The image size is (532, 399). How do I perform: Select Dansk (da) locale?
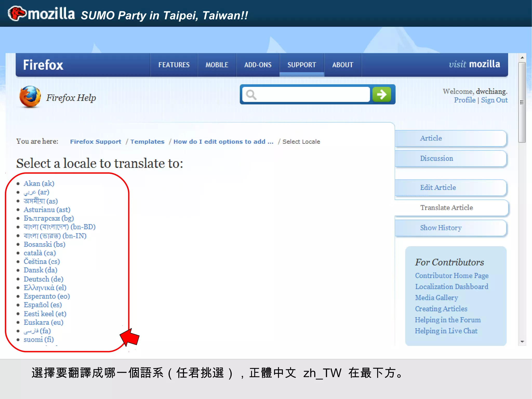[41, 270]
